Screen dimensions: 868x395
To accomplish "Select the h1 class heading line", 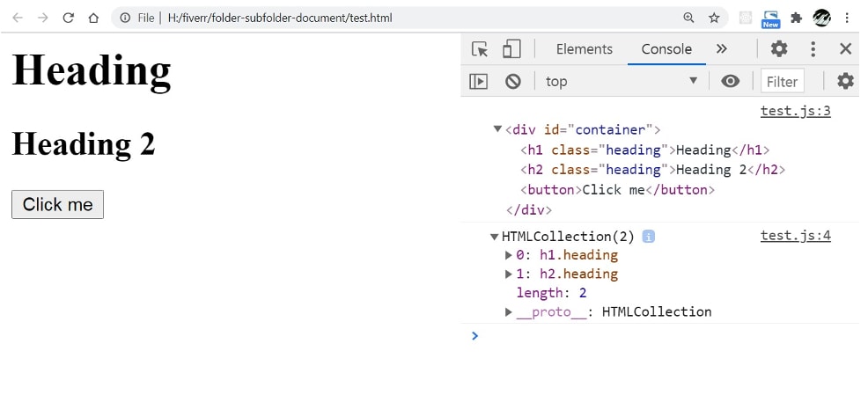I will [x=644, y=150].
